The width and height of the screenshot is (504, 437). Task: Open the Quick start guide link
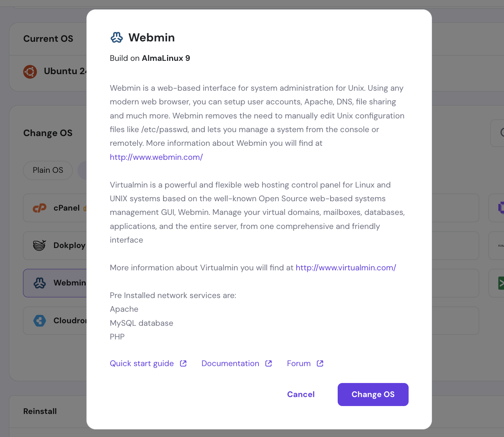(141, 363)
